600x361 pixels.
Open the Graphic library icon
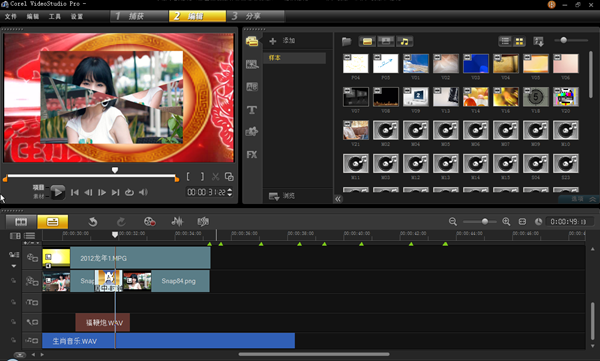pyautogui.click(x=252, y=132)
